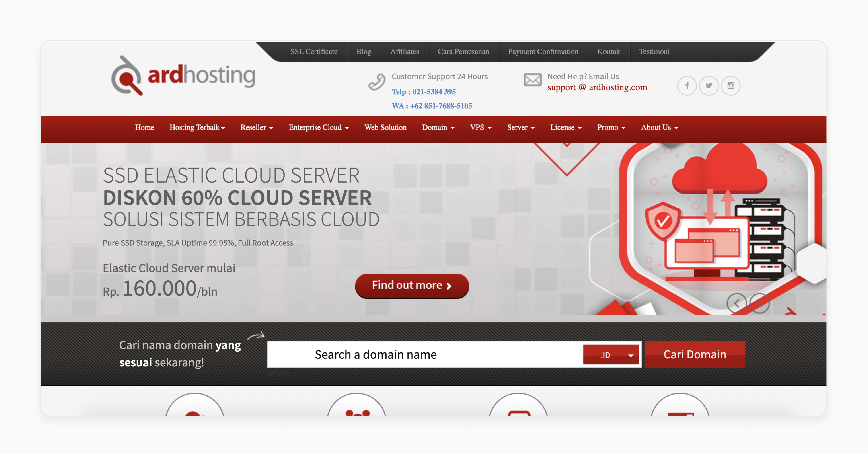Click the Cari Domain button
The height and width of the screenshot is (454, 868).
click(x=694, y=354)
